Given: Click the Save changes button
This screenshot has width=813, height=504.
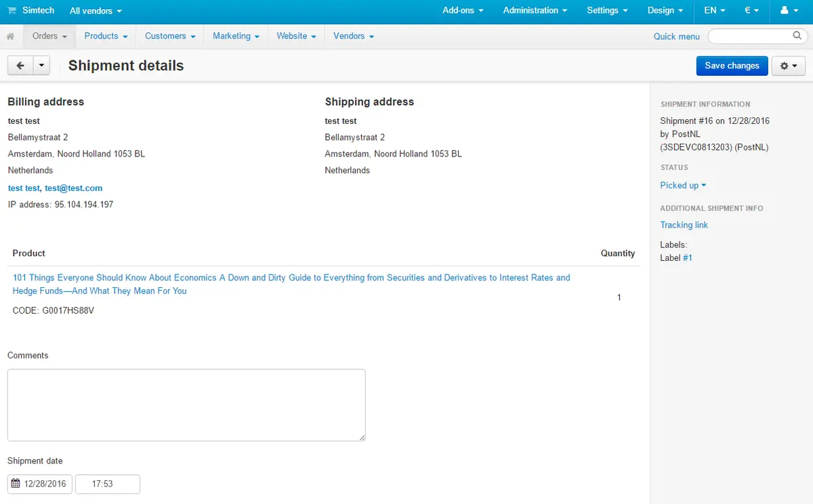Looking at the screenshot, I should (x=732, y=66).
